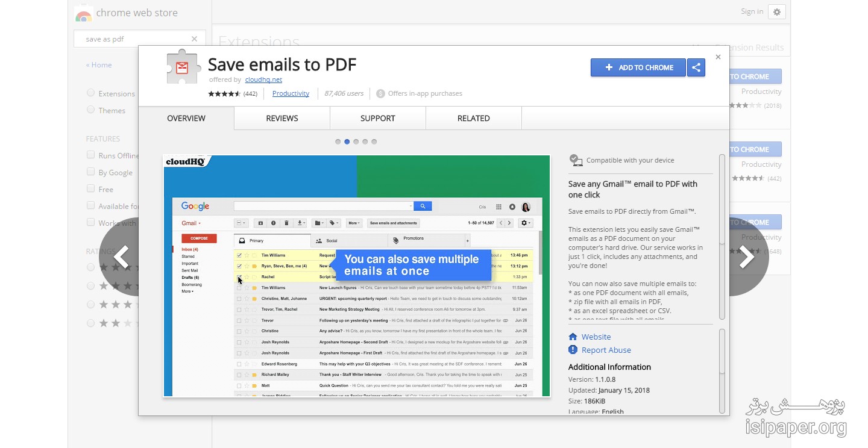The height and width of the screenshot is (448, 868).
Task: Go back via the « Home link
Action: coord(99,64)
